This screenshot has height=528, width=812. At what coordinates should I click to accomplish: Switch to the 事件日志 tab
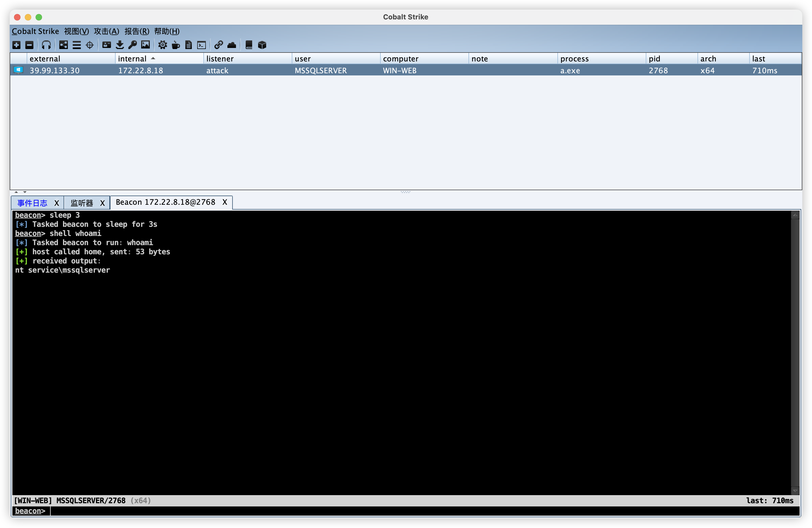(x=32, y=203)
